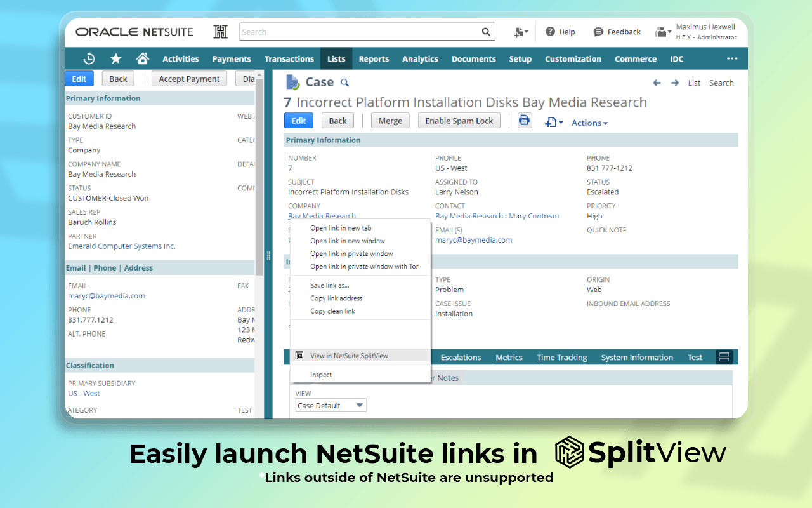Viewport: 812px width, 508px height.
Task: Navigate back using the left arrow icon
Action: pos(657,83)
